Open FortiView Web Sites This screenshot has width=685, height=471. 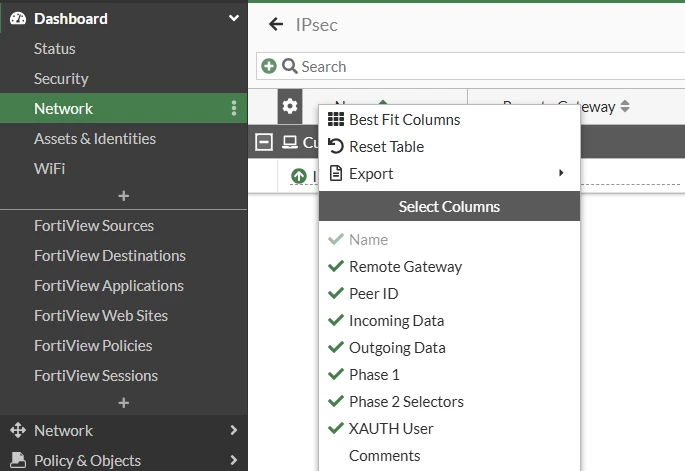(x=101, y=315)
